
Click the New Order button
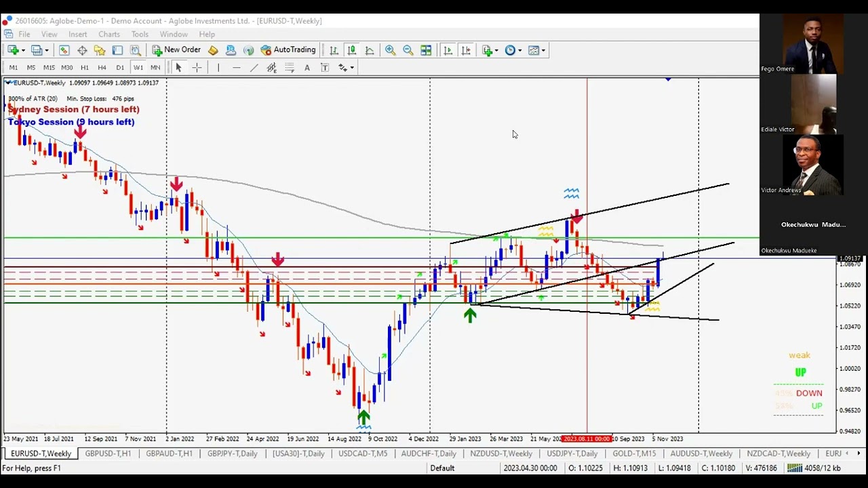(x=176, y=50)
